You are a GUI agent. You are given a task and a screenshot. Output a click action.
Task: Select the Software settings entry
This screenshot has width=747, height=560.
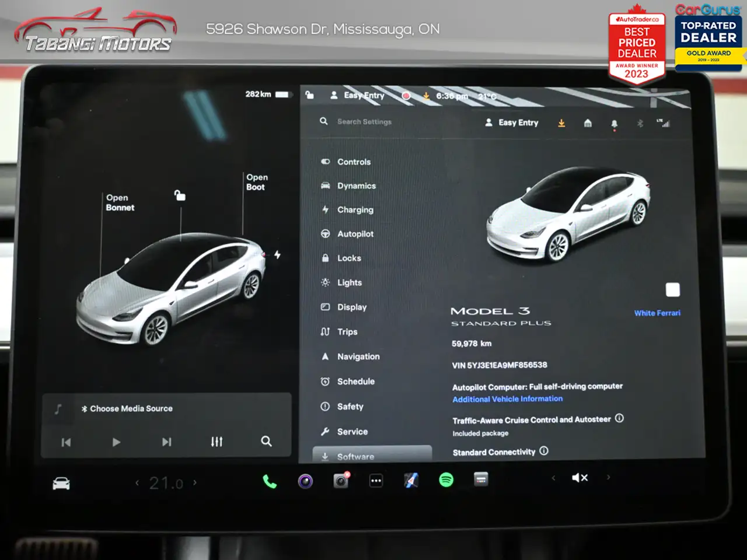(372, 455)
